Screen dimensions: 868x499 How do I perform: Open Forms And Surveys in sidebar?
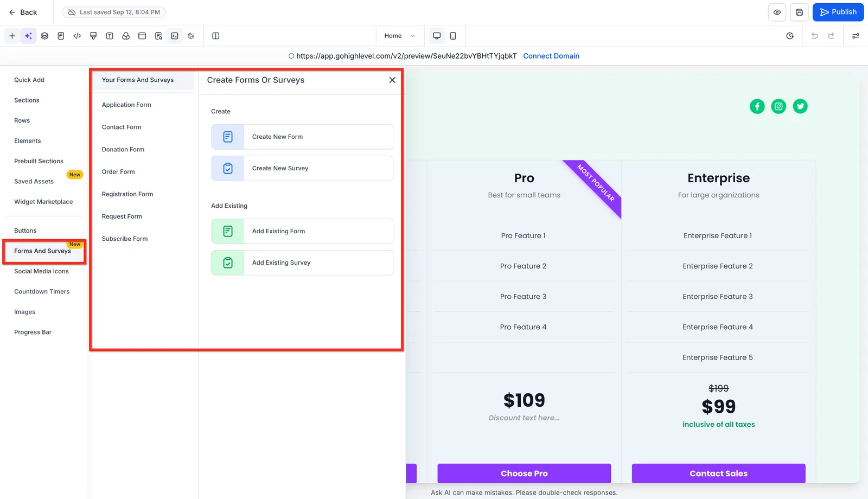pyautogui.click(x=42, y=251)
